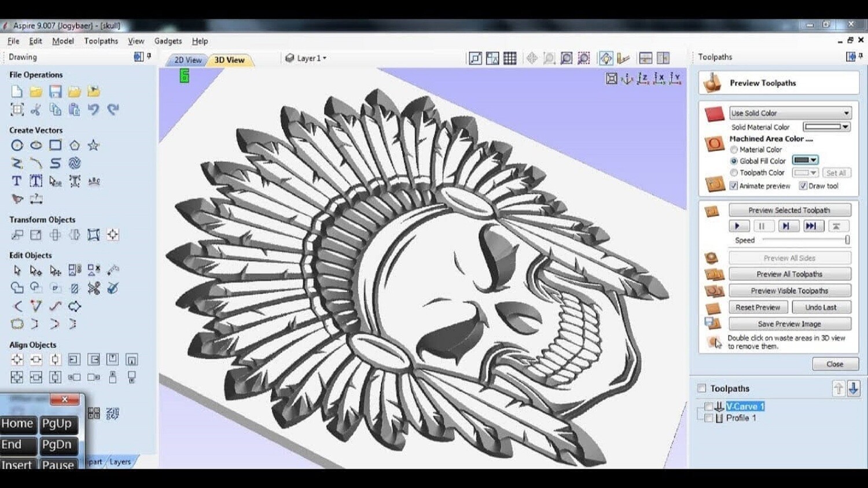The image size is (868, 488).
Task: Click the Undo arrow icon
Action: 93,109
